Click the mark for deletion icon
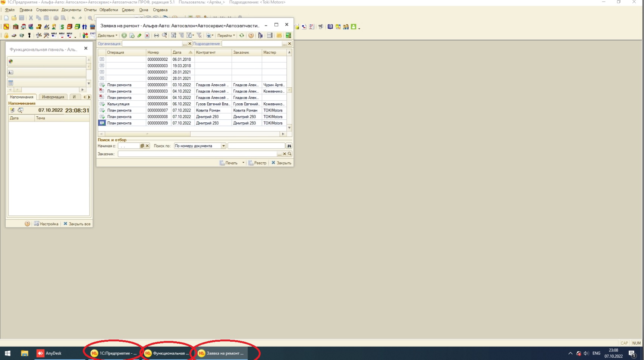The height and width of the screenshot is (360, 644). pyautogui.click(x=147, y=35)
